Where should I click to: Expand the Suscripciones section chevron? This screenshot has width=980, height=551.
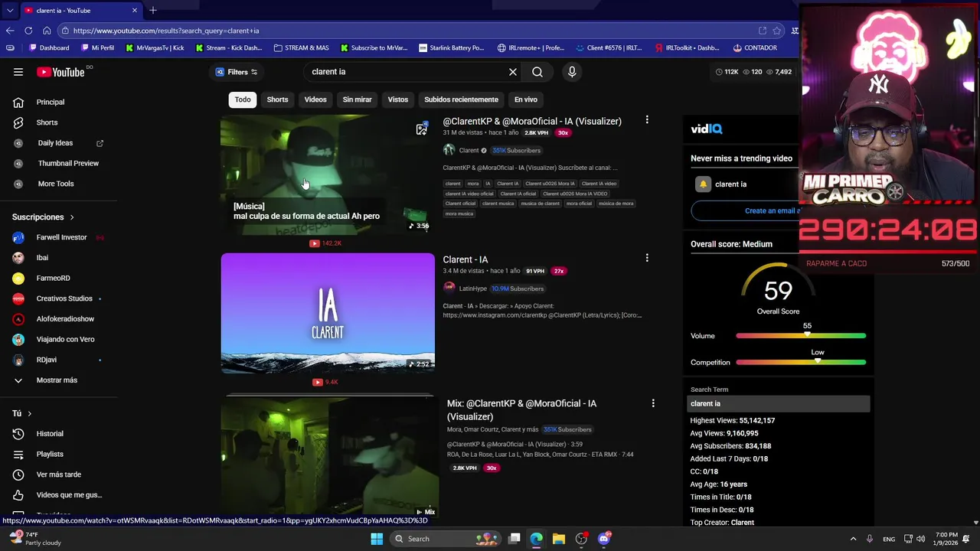point(72,217)
